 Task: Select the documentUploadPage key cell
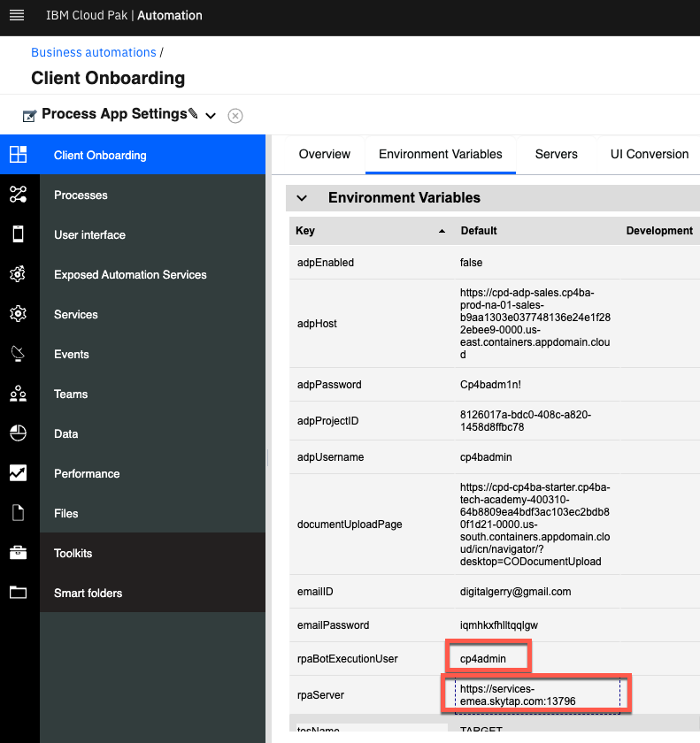click(370, 525)
